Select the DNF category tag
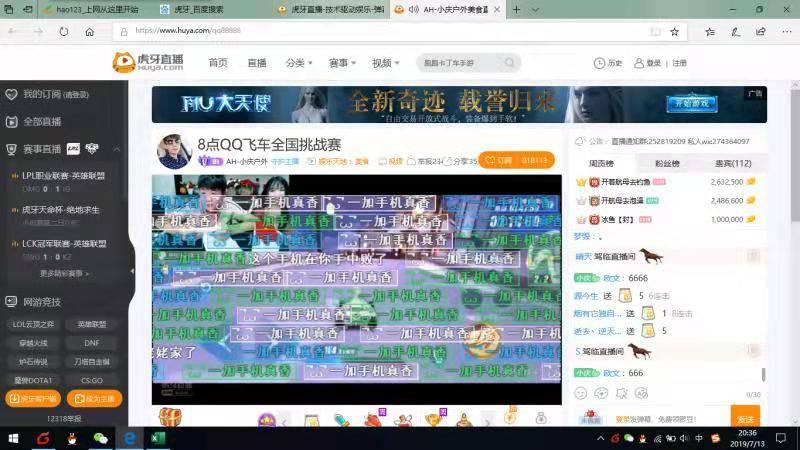 (92, 343)
